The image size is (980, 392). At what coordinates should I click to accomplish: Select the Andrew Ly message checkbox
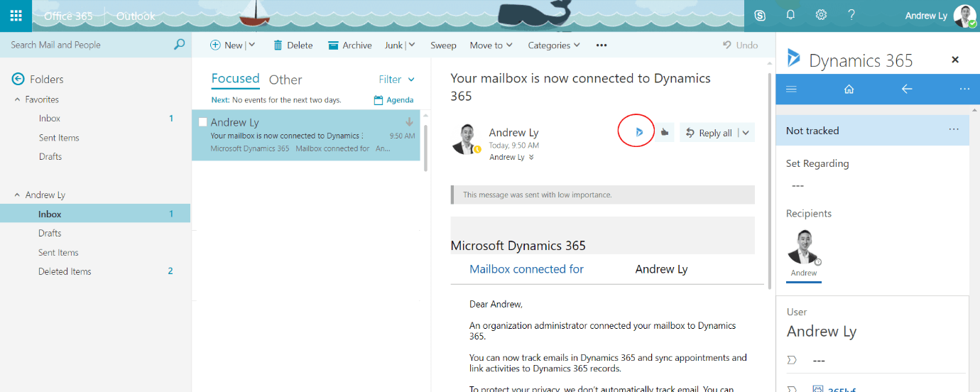pyautogui.click(x=202, y=122)
